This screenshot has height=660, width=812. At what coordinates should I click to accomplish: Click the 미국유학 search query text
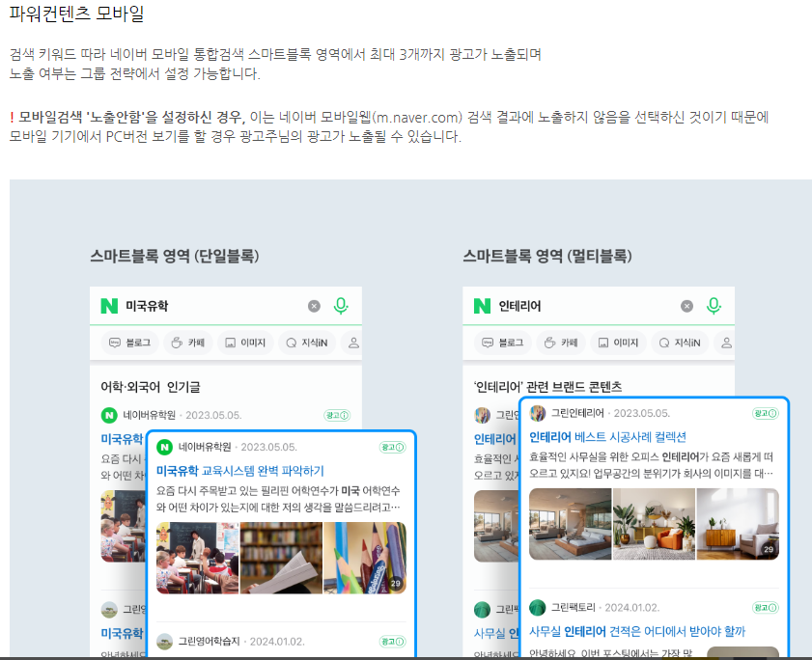(147, 306)
